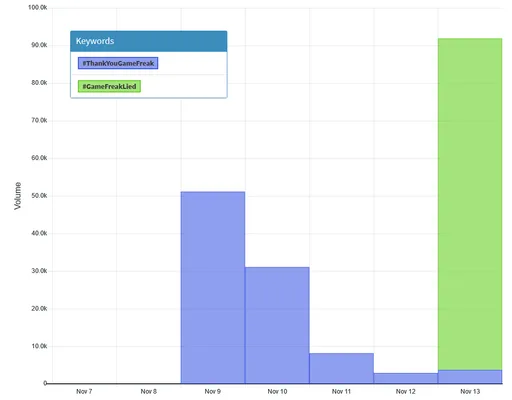
Task: Click the Nov 11 axis label
Action: 341,391
